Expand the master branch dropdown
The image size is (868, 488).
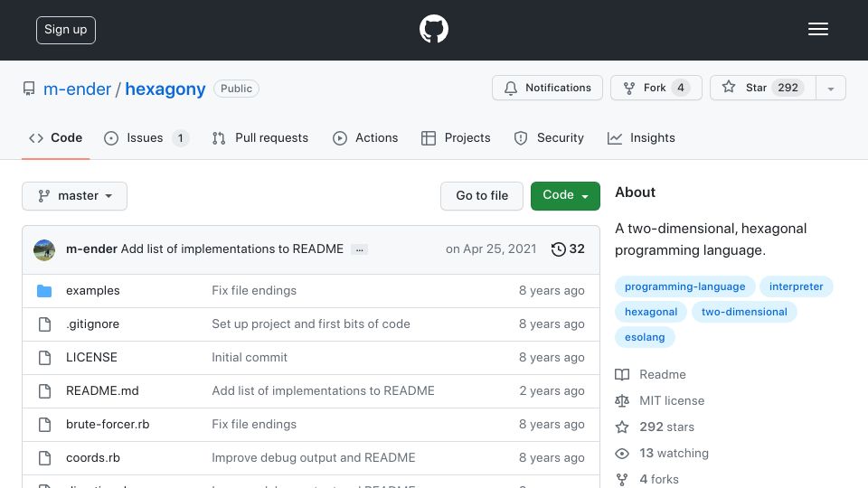75,196
